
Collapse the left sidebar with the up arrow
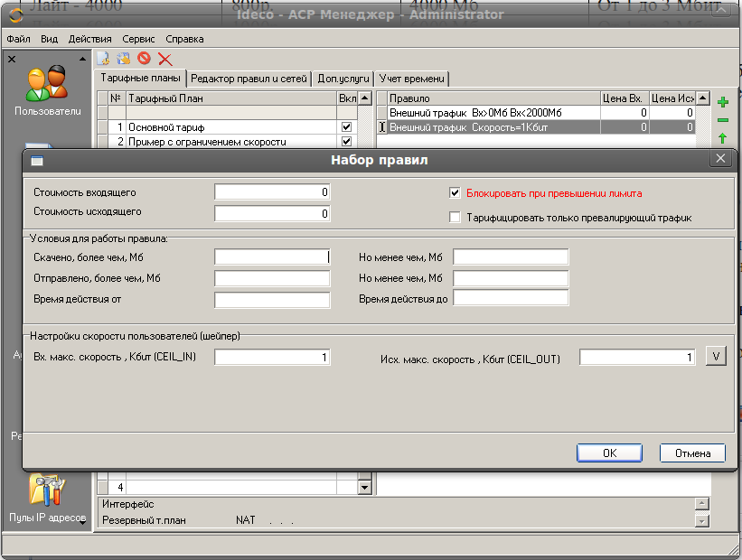point(83,59)
